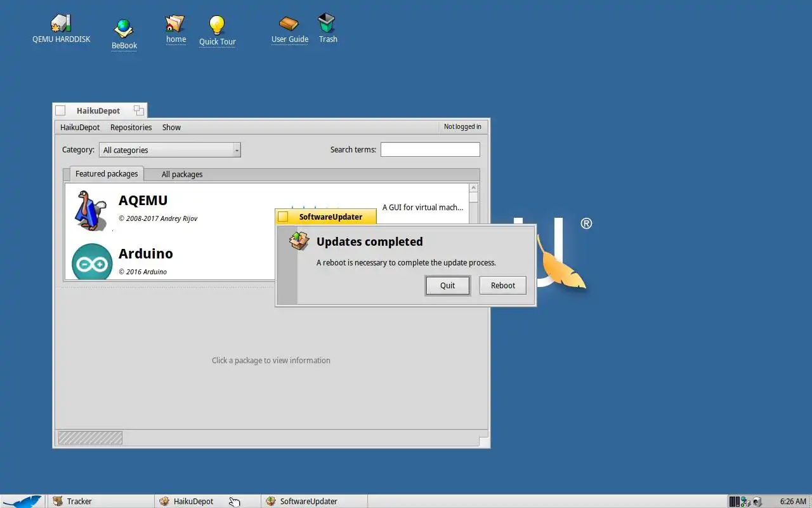The height and width of the screenshot is (508, 812).
Task: Switch to the Featured packages tab
Action: pyautogui.click(x=107, y=174)
